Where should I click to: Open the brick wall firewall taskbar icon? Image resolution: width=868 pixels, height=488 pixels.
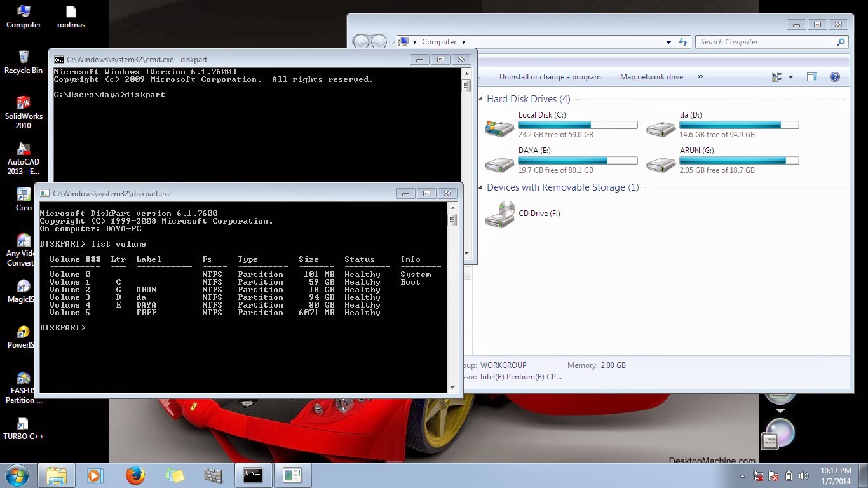[x=214, y=475]
